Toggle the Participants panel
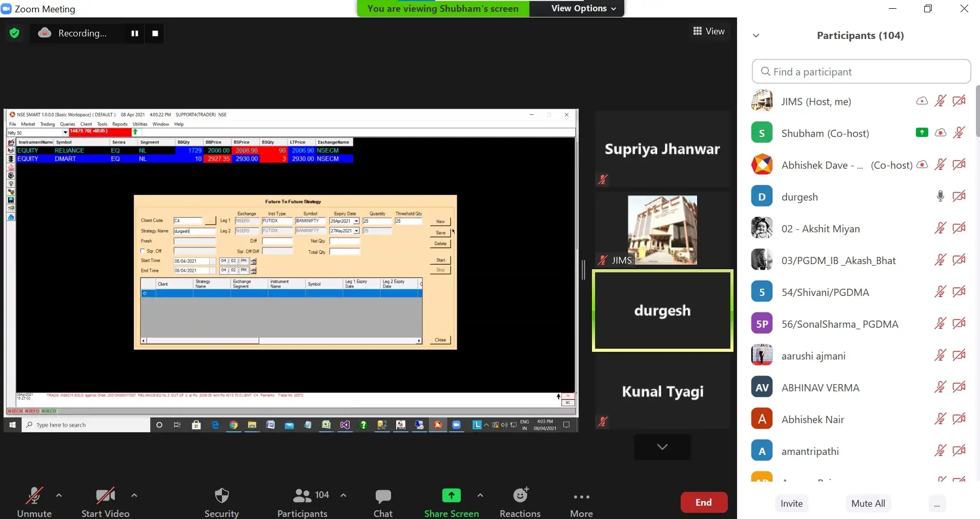 click(x=302, y=502)
